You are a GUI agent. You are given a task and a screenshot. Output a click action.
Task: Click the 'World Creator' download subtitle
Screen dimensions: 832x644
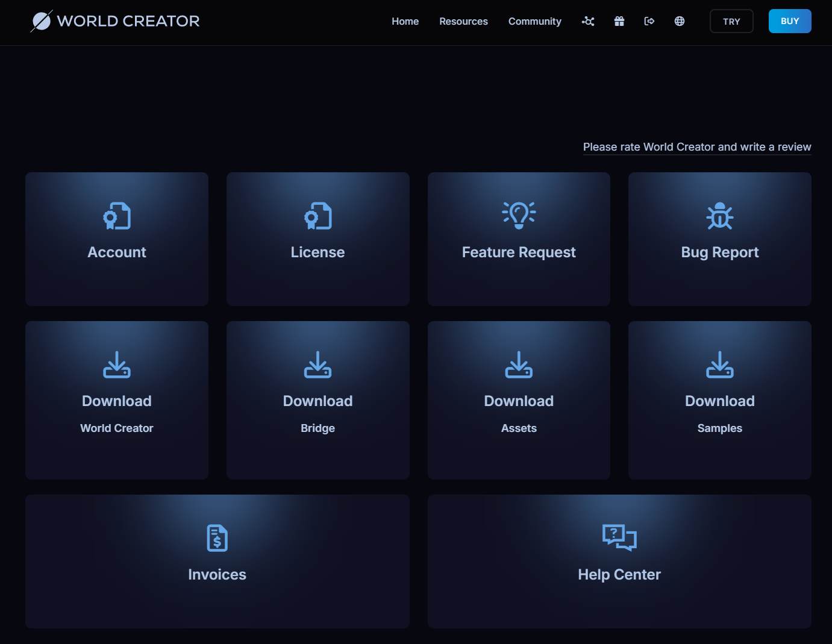click(117, 428)
